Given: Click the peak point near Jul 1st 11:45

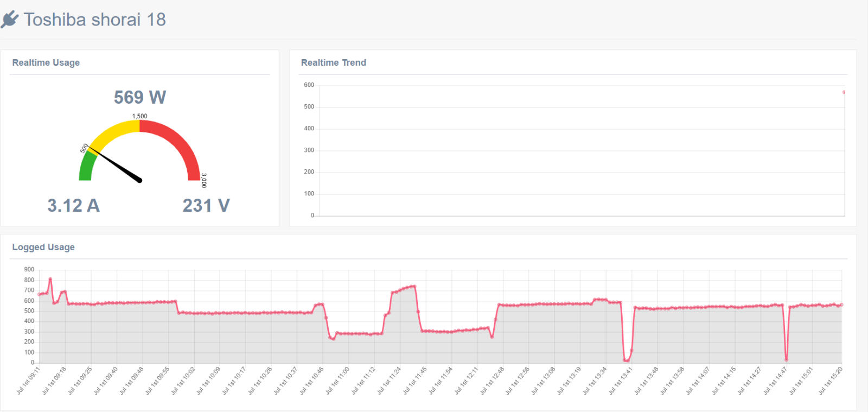Looking at the screenshot, I should [x=414, y=286].
